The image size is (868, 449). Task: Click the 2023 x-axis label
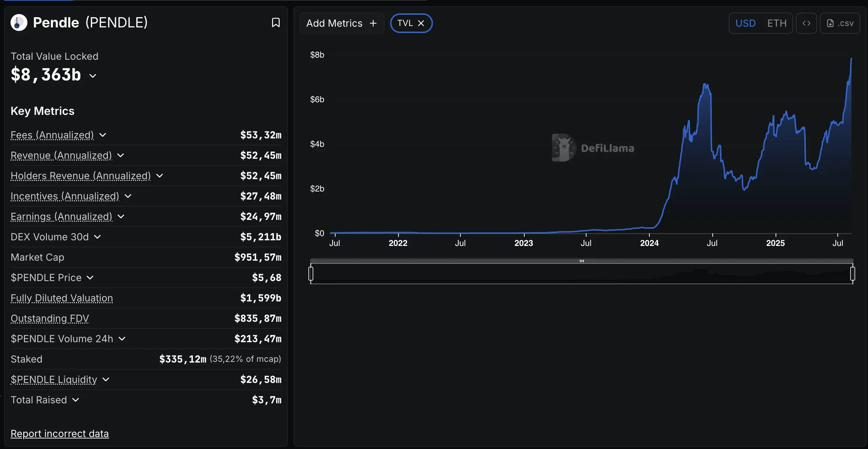click(x=524, y=243)
